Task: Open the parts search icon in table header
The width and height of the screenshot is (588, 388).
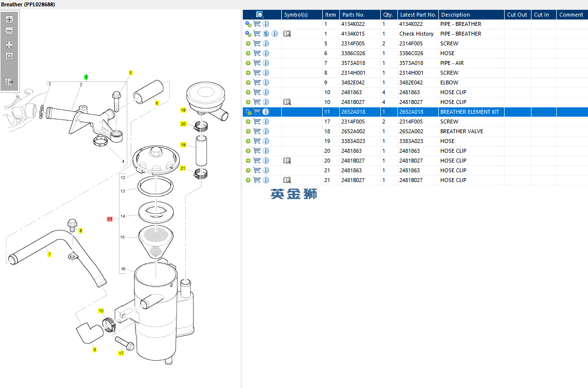Action: (260, 15)
